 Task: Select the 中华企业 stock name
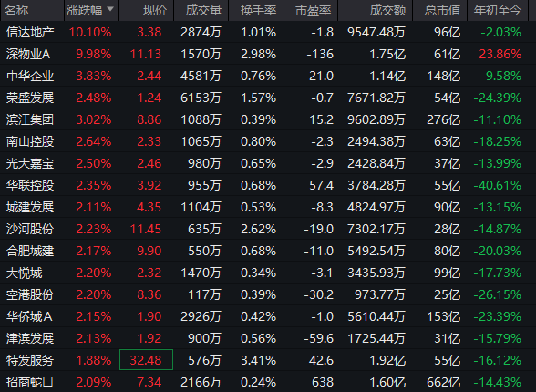[x=30, y=76]
